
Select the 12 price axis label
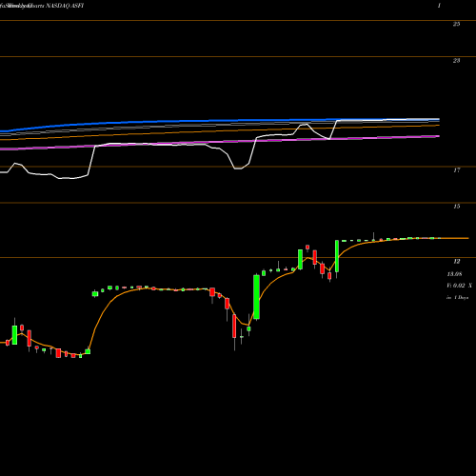point(456,262)
